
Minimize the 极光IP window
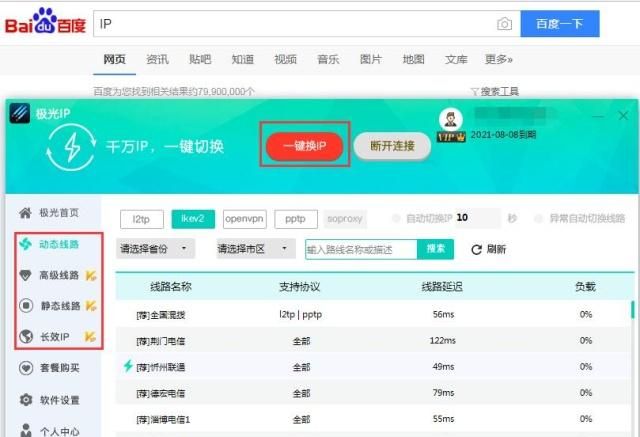click(598, 116)
